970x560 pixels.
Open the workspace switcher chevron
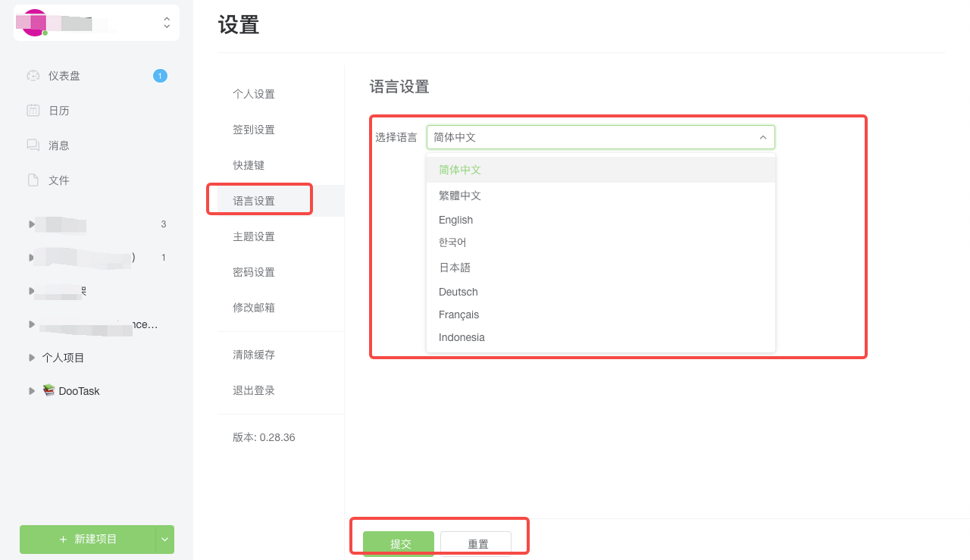pyautogui.click(x=166, y=23)
